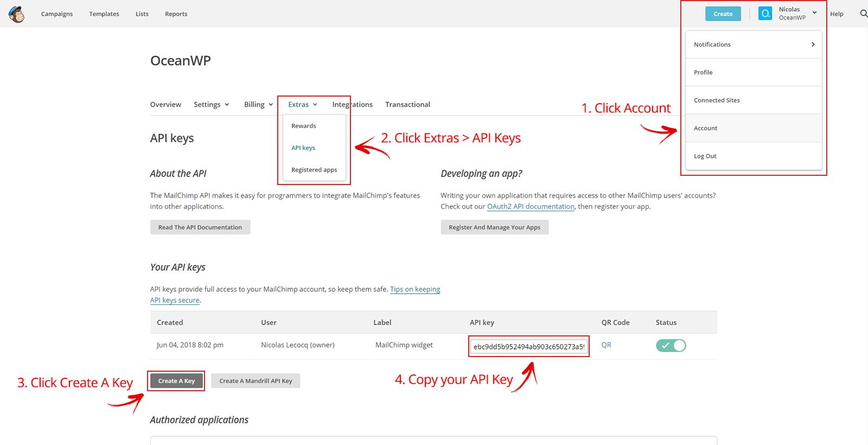The image size is (868, 445).
Task: Open the Help link
Action: 837,14
